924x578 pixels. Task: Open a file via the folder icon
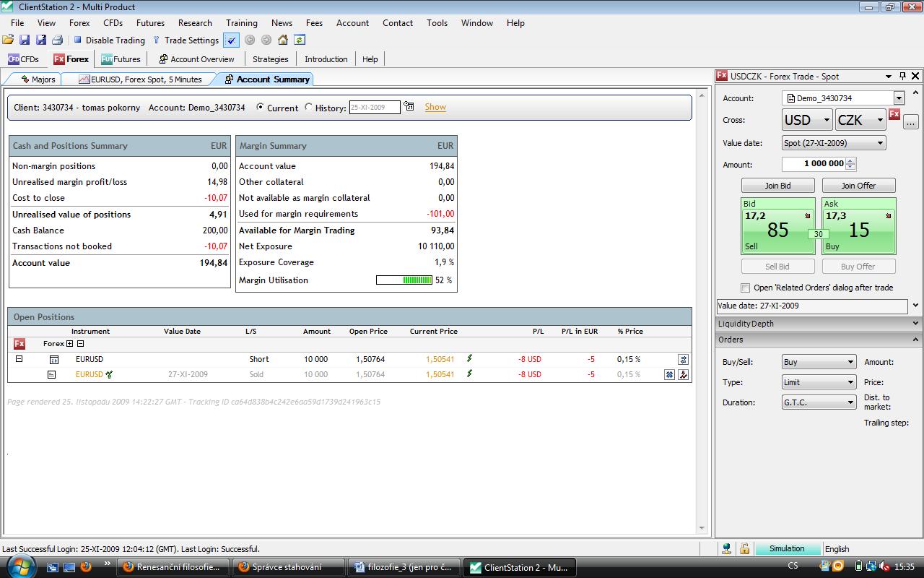(x=8, y=40)
